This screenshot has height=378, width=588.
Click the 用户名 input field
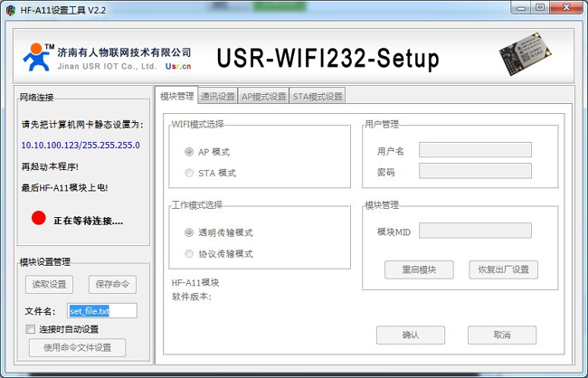(475, 150)
